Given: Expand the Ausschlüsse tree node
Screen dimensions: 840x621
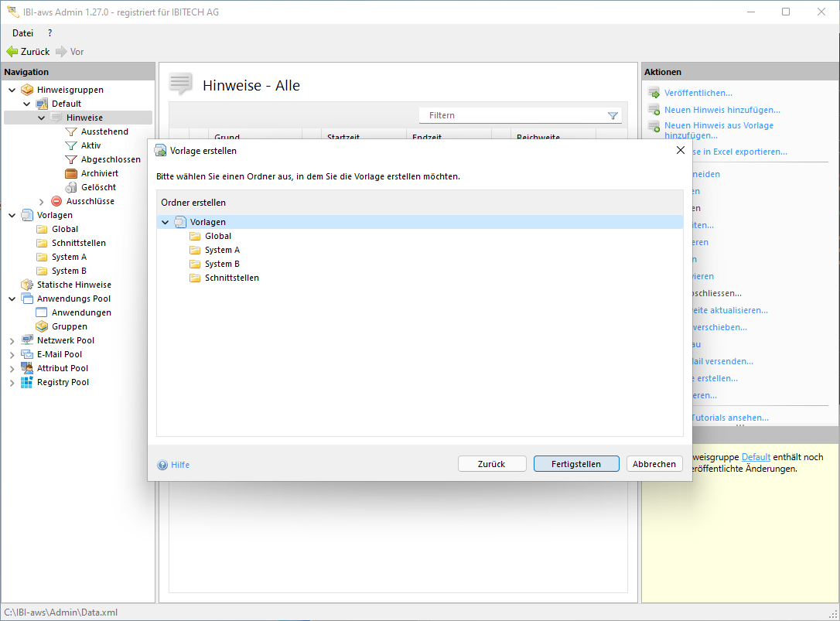Looking at the screenshot, I should 42,202.
